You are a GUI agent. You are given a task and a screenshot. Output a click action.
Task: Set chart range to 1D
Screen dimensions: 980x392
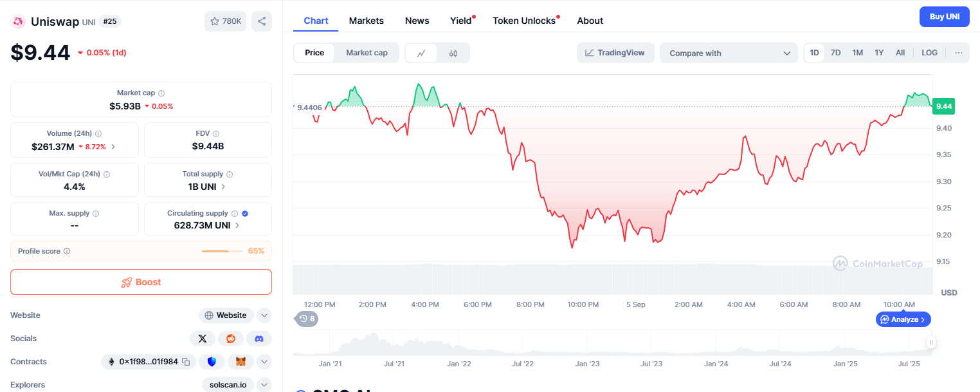pos(814,53)
